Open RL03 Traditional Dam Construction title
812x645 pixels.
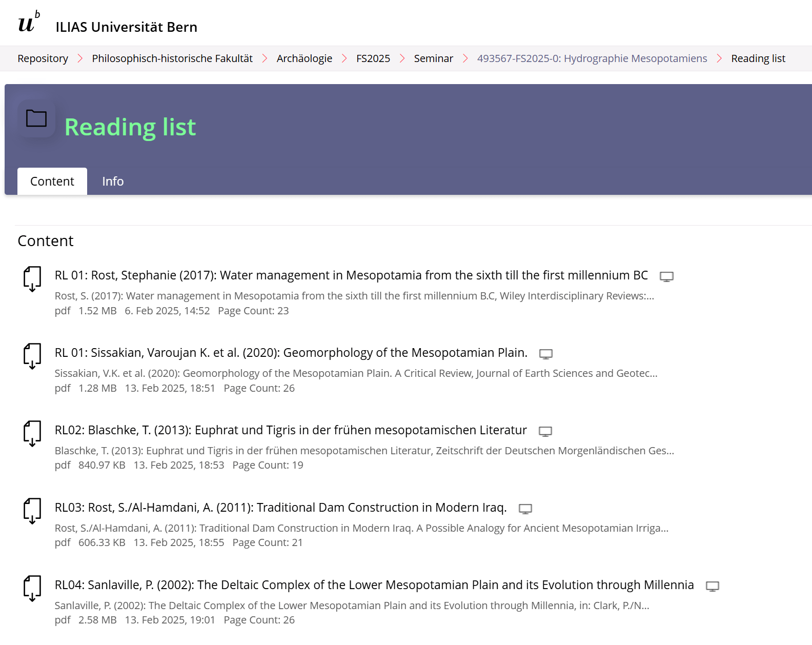coord(281,508)
